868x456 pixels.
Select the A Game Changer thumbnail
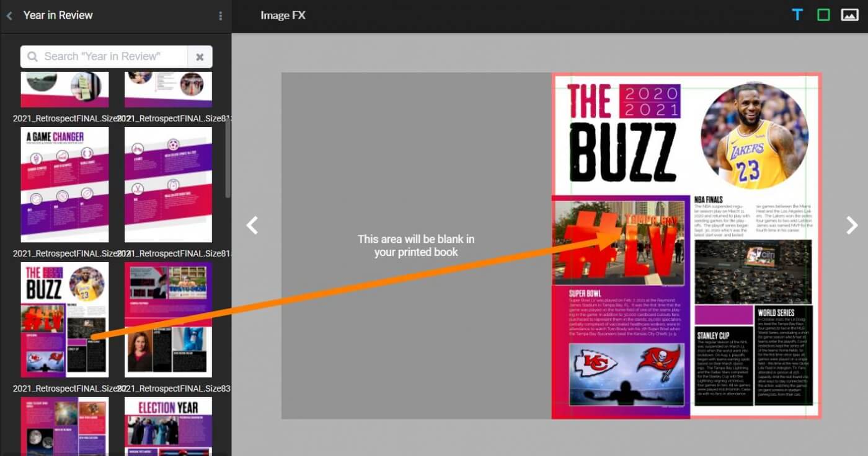pyautogui.click(x=64, y=185)
